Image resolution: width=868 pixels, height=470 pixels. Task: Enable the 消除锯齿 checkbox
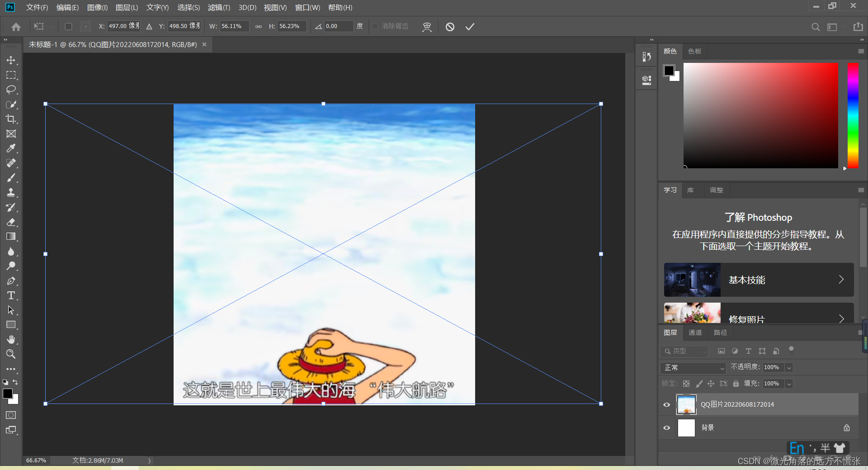coord(375,26)
